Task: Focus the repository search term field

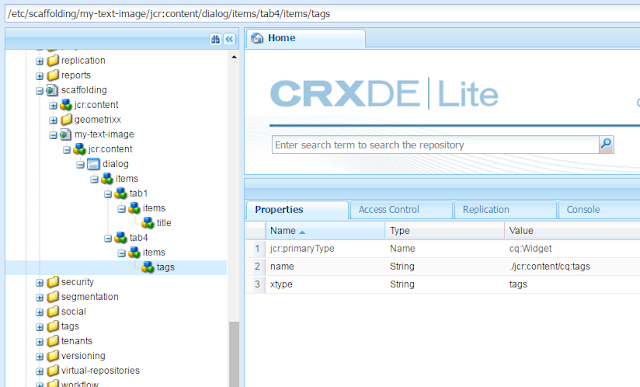Action: (x=436, y=145)
